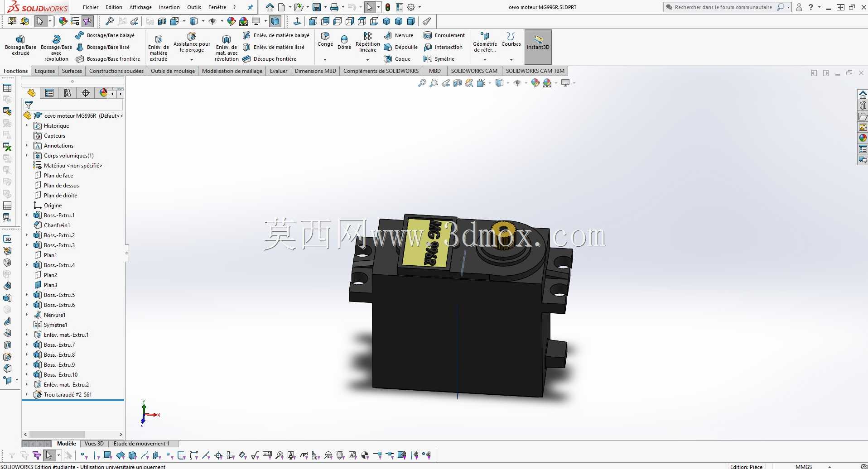Expand Trou taraudé #2-561 feature

pyautogui.click(x=27, y=395)
